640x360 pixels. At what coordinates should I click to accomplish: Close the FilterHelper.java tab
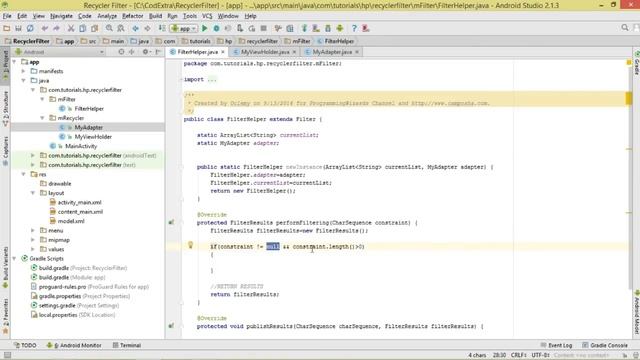223,52
